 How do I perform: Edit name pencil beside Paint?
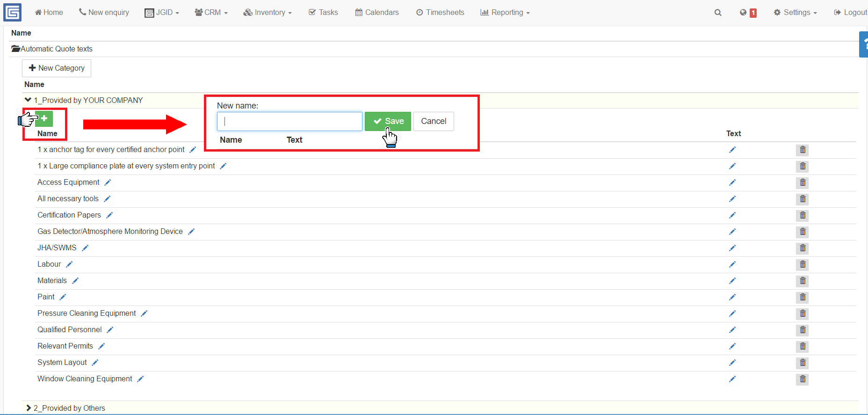tap(63, 297)
